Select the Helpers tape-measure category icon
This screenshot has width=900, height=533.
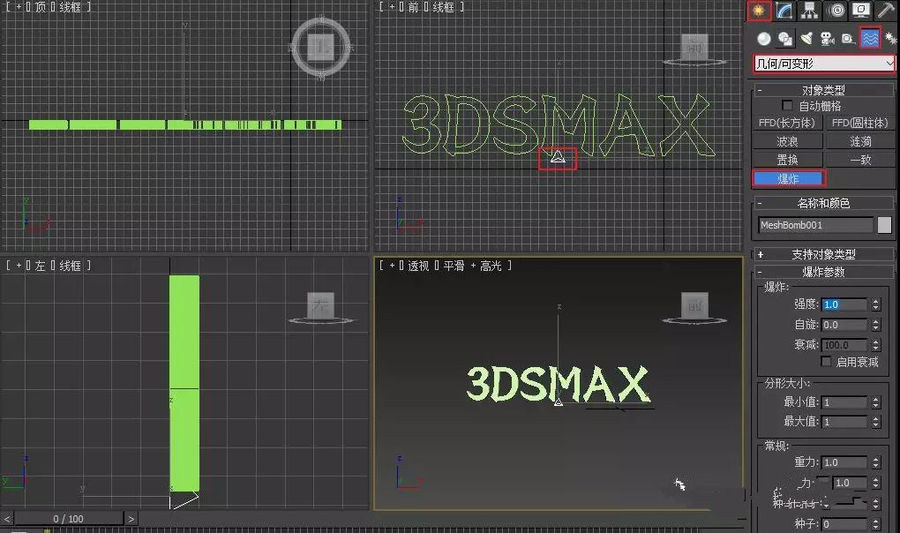(848, 38)
